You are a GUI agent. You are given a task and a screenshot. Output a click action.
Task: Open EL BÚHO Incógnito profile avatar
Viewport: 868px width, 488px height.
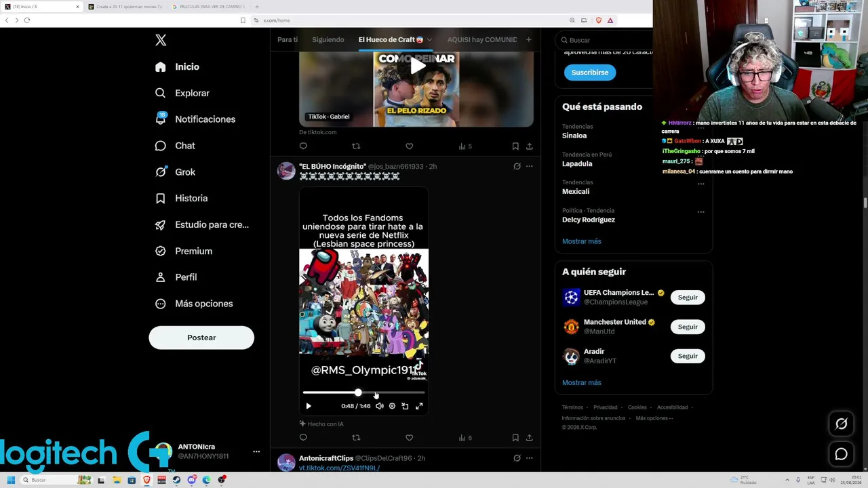[286, 170]
